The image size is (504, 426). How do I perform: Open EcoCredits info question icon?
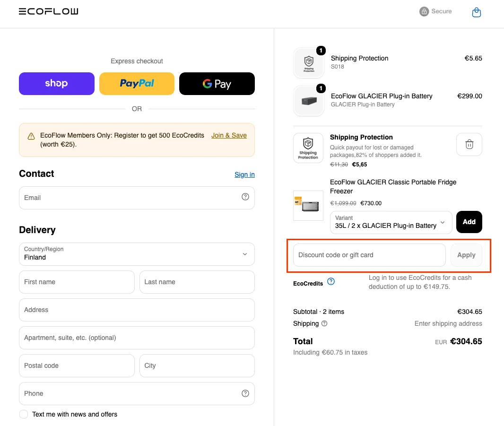[x=331, y=282]
